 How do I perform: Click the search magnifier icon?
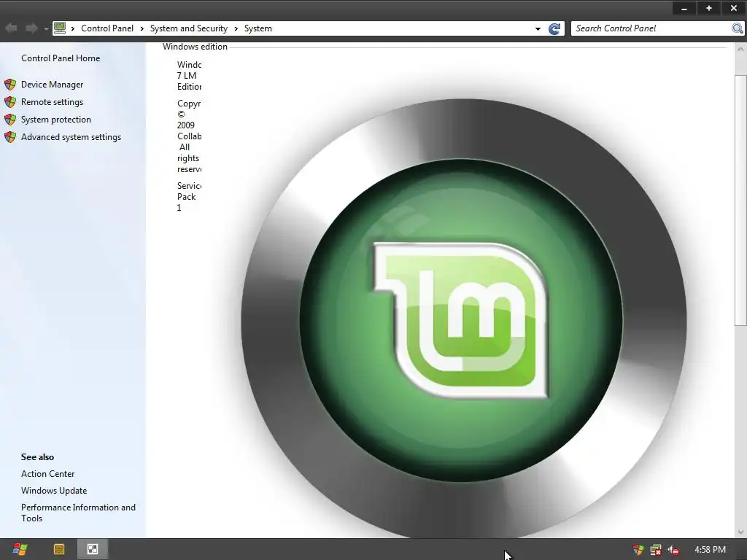pos(737,28)
